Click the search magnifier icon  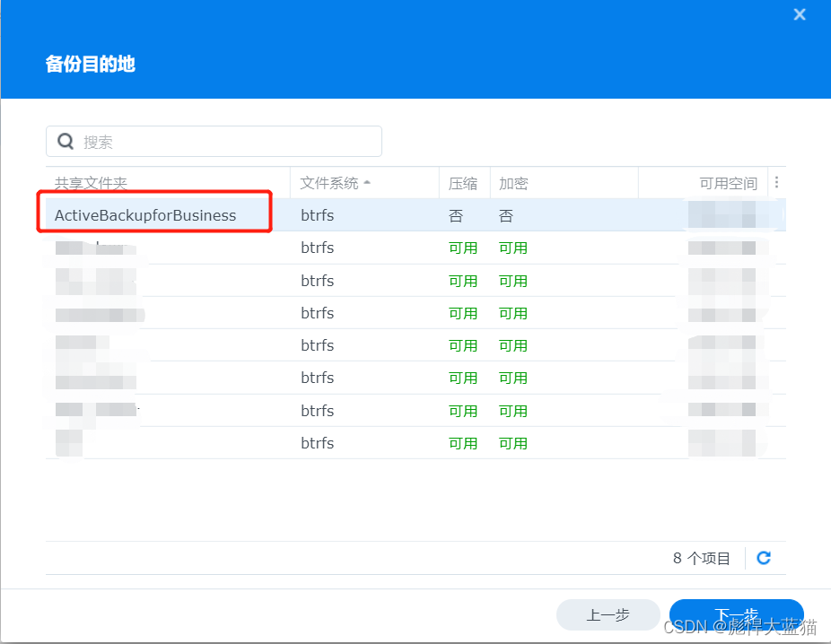point(66,142)
